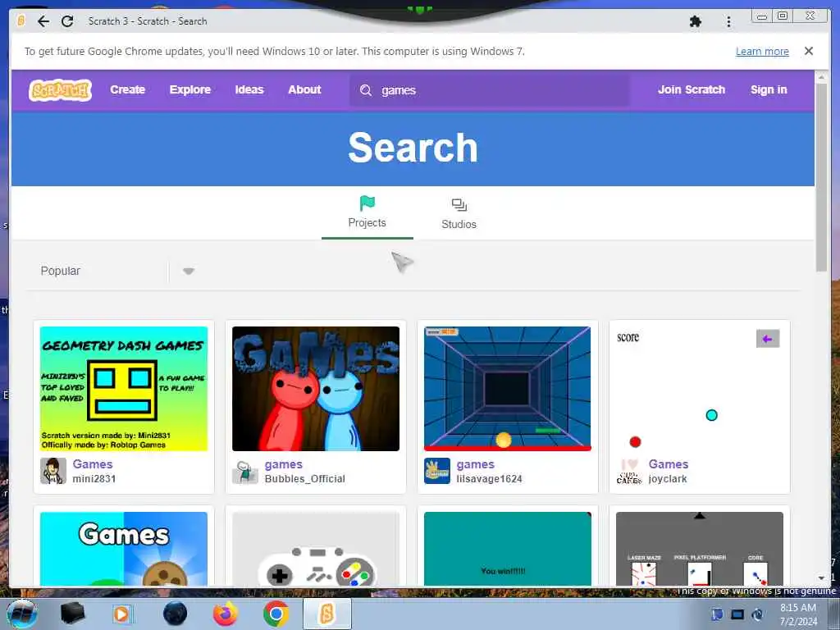Click the monitor icon in the system tray
The height and width of the screenshot is (630, 840).
pos(737,614)
